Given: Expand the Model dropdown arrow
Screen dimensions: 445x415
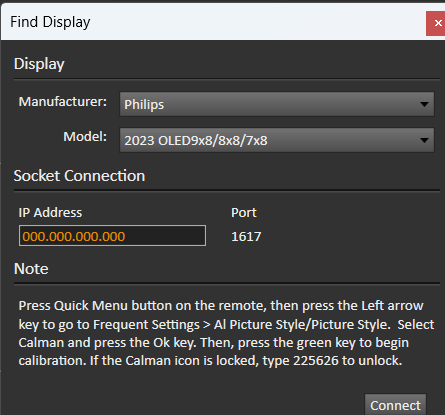Looking at the screenshot, I should point(424,140).
